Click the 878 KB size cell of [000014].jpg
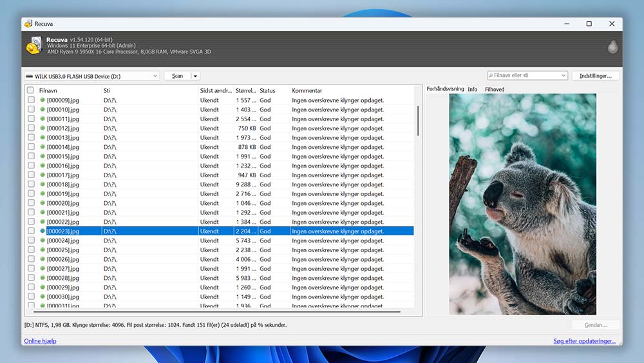Screen dimensions: 644x363 (247, 147)
